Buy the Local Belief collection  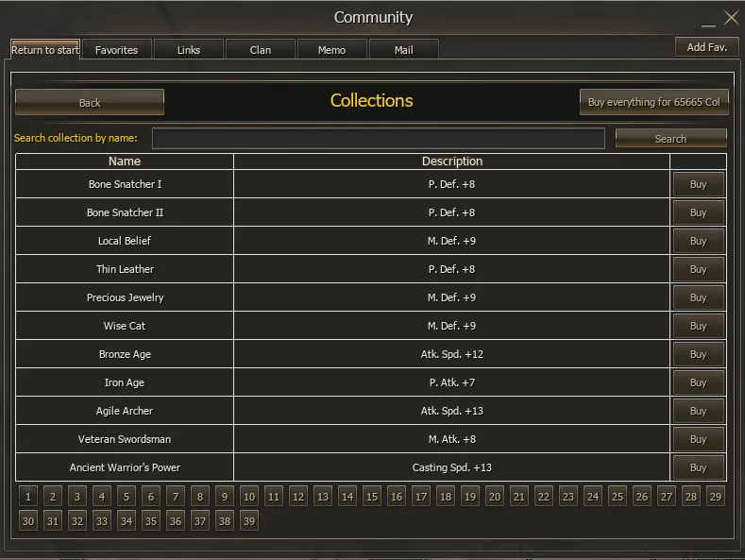coord(698,241)
